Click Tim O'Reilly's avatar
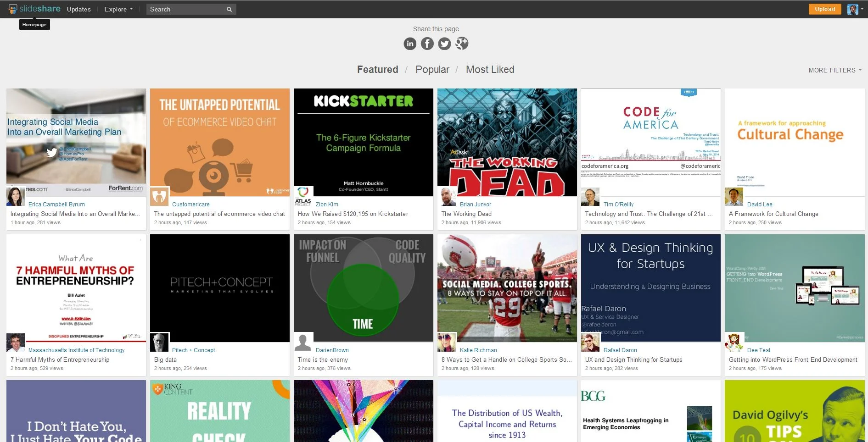 point(590,197)
